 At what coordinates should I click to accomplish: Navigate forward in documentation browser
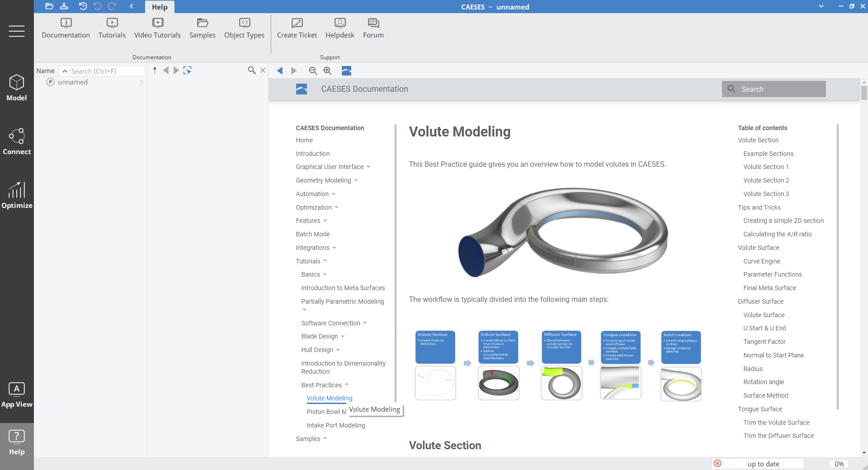coord(294,70)
